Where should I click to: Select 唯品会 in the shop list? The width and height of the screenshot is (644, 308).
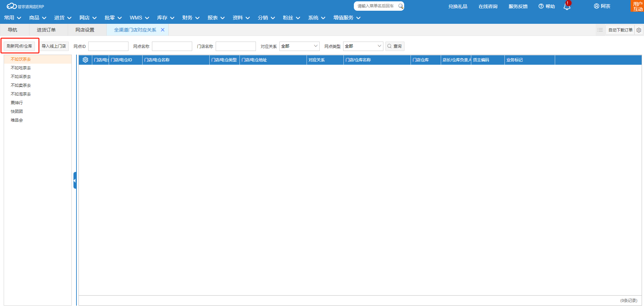(38, 120)
